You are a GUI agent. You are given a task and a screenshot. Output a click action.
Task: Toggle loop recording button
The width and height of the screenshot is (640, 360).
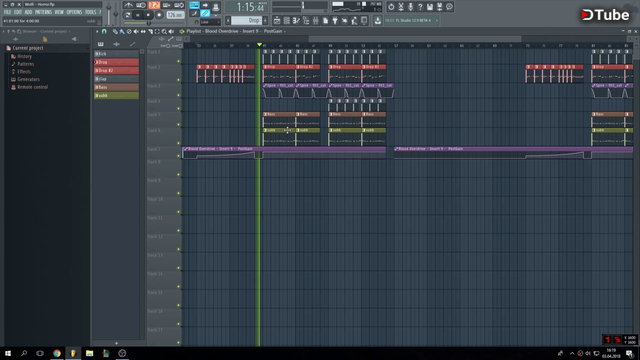(179, 5)
